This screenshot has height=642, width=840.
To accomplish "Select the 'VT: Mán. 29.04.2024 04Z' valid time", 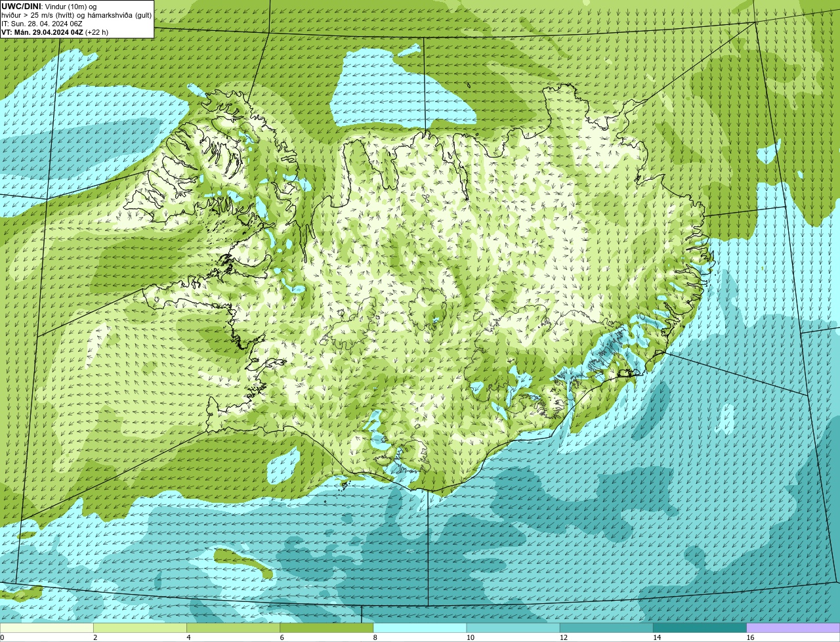I will (x=42, y=32).
